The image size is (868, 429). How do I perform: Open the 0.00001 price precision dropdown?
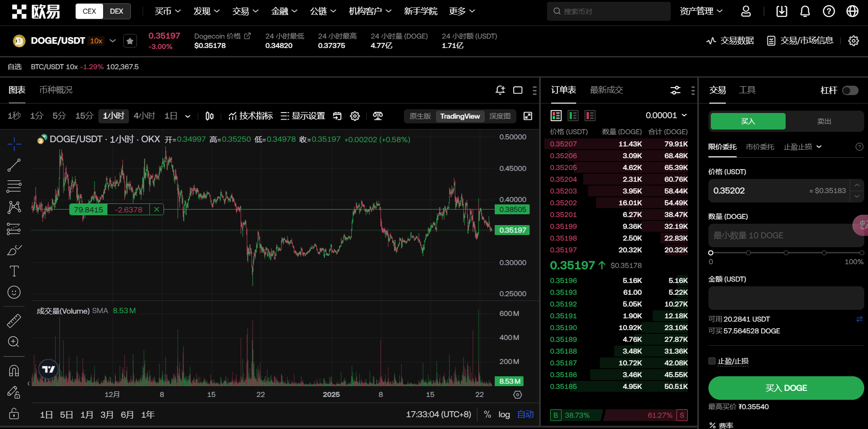[x=666, y=115]
